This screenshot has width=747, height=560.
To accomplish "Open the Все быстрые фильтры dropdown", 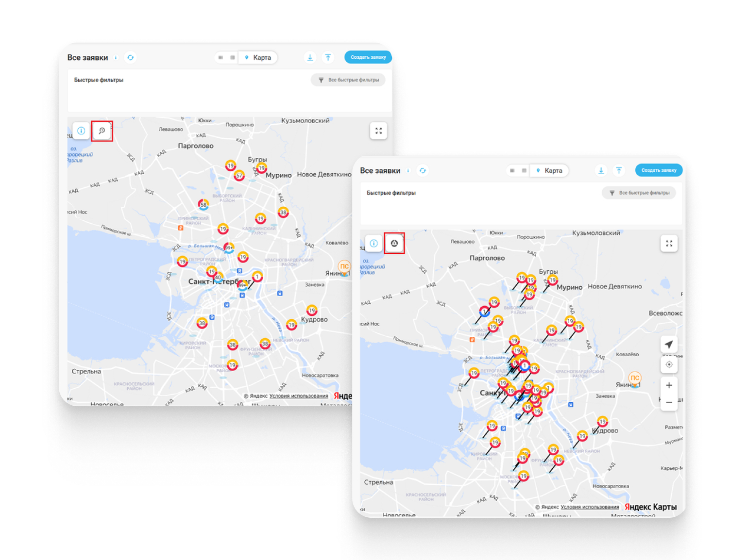I will [348, 80].
